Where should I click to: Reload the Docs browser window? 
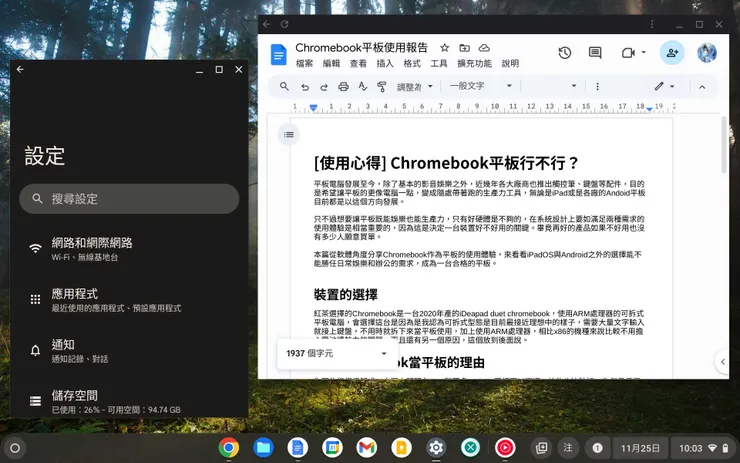click(x=284, y=24)
